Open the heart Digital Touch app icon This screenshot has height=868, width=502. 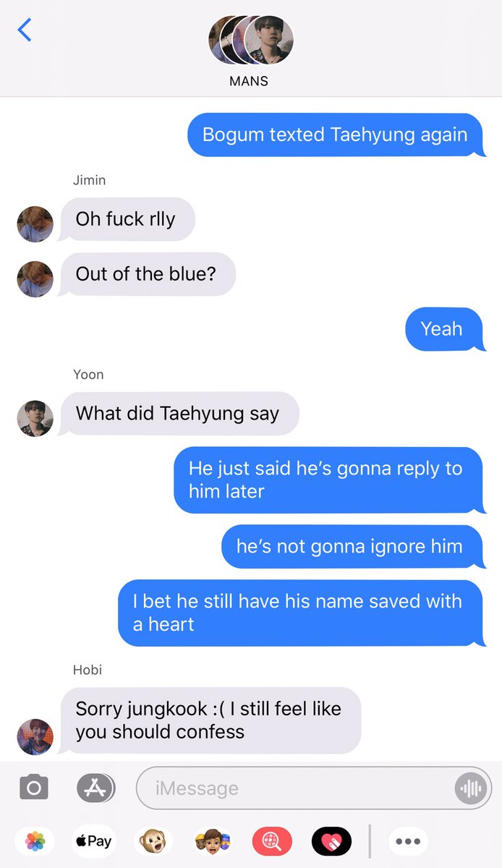coord(331,841)
